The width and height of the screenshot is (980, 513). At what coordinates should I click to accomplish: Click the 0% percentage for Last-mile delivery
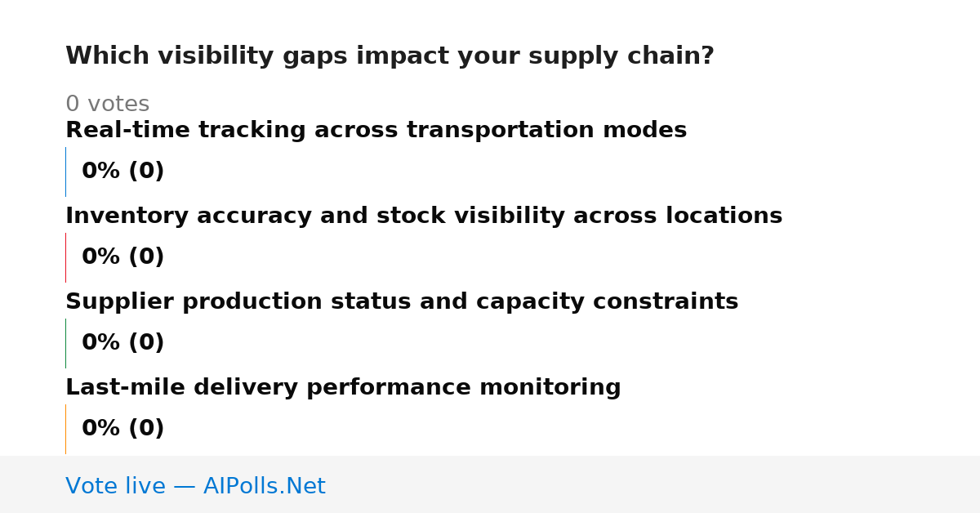(x=101, y=429)
